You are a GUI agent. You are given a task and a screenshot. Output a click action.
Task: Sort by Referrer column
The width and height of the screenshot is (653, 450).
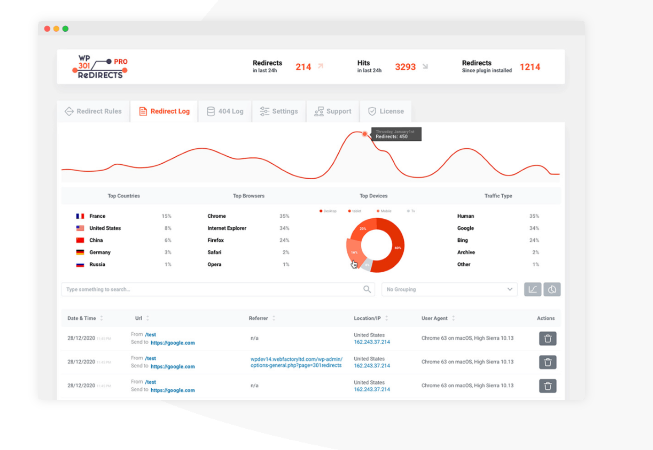[262, 318]
